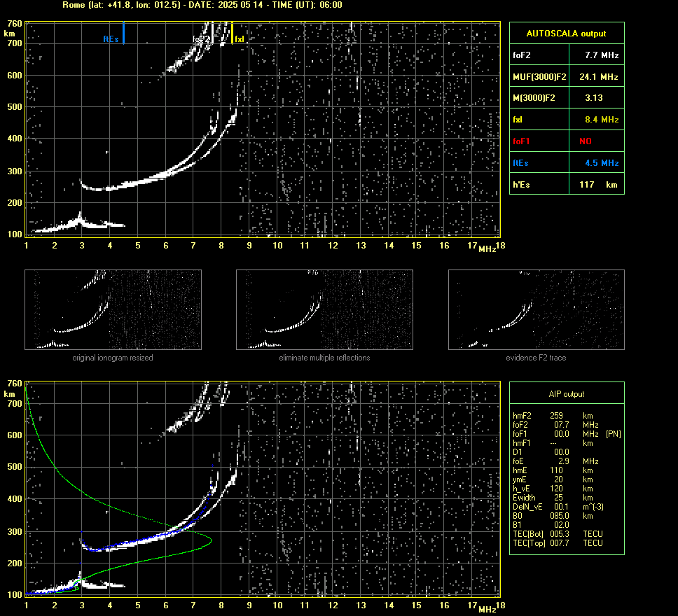678x616 pixels.
Task: Click the 'AIP output' panel header
Action: coord(567,394)
